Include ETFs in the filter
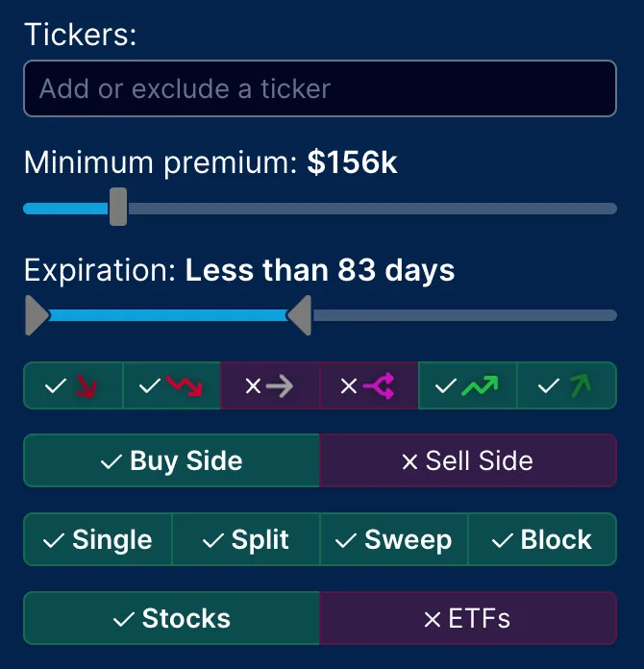Screen dimensions: 644x669 pos(467,618)
